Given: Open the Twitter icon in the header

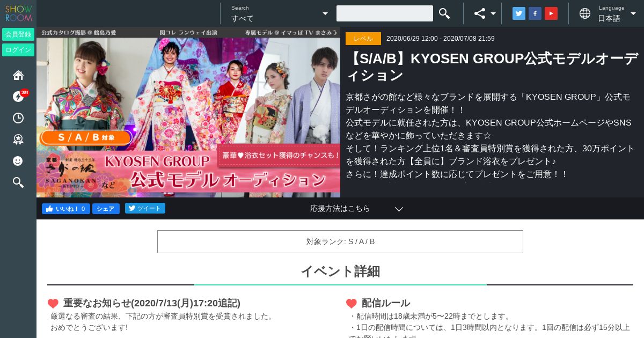Looking at the screenshot, I should point(519,13).
